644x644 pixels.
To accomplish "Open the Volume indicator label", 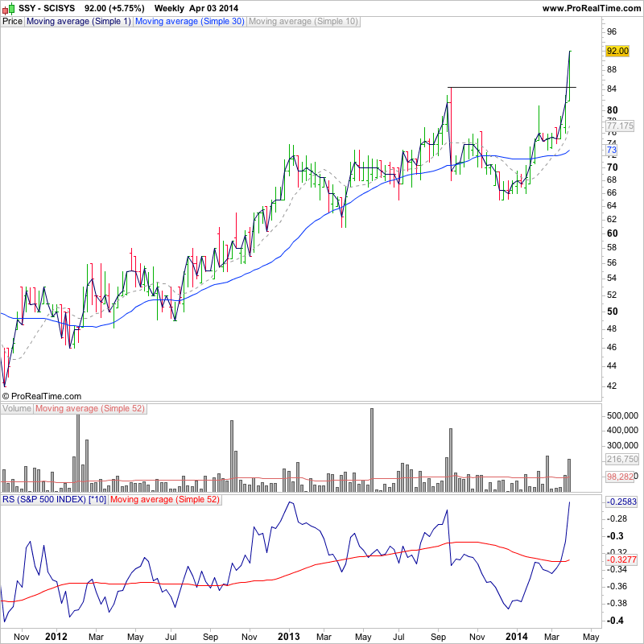I will tap(17, 409).
